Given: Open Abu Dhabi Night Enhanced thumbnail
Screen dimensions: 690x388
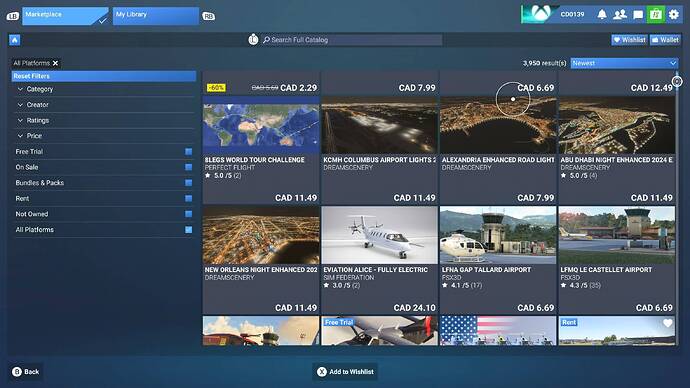Looking at the screenshot, I should tap(617, 126).
